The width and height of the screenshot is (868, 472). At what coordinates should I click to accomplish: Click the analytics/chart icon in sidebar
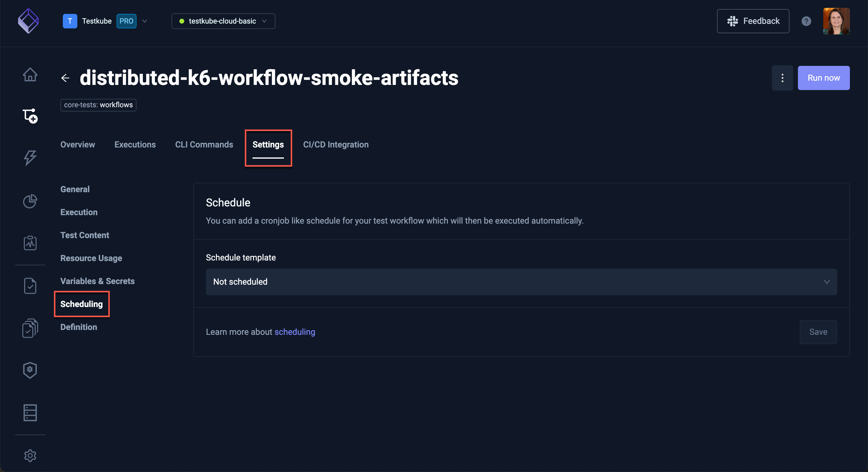pos(30,201)
